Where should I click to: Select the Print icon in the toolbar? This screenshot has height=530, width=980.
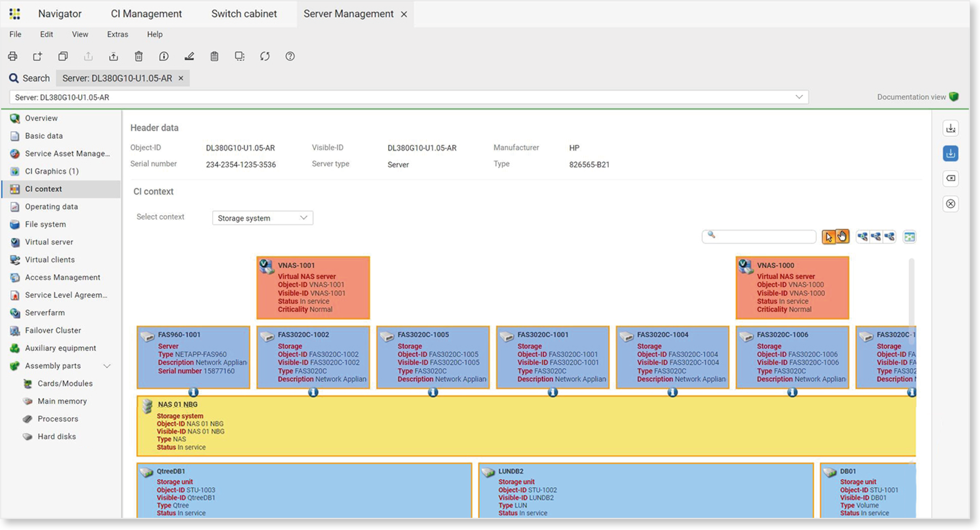click(x=13, y=56)
